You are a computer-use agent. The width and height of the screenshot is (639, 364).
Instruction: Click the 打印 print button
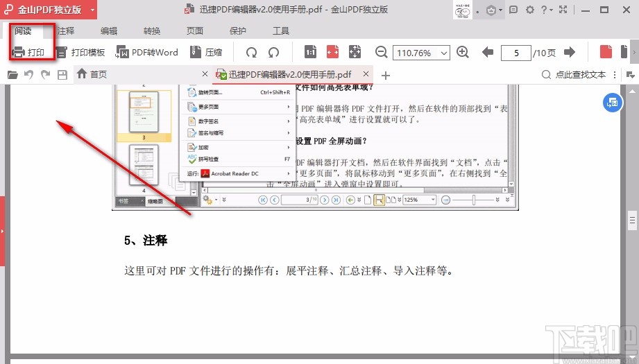(28, 52)
